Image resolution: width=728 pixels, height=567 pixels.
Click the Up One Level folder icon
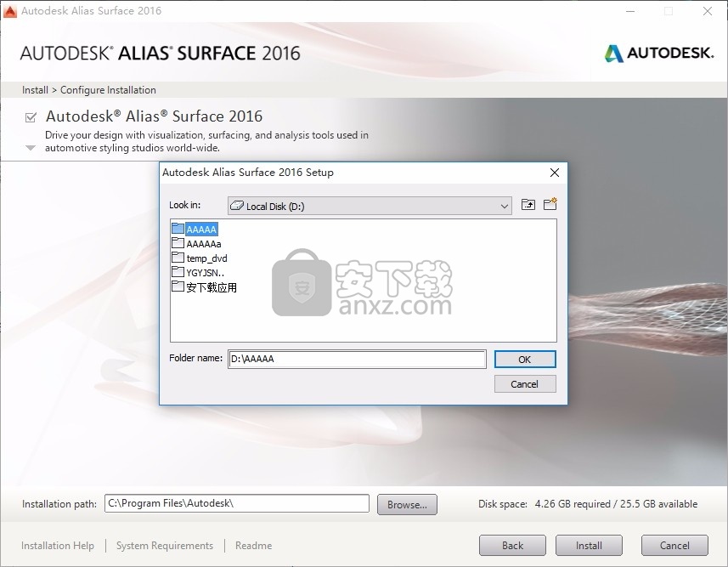click(528, 205)
